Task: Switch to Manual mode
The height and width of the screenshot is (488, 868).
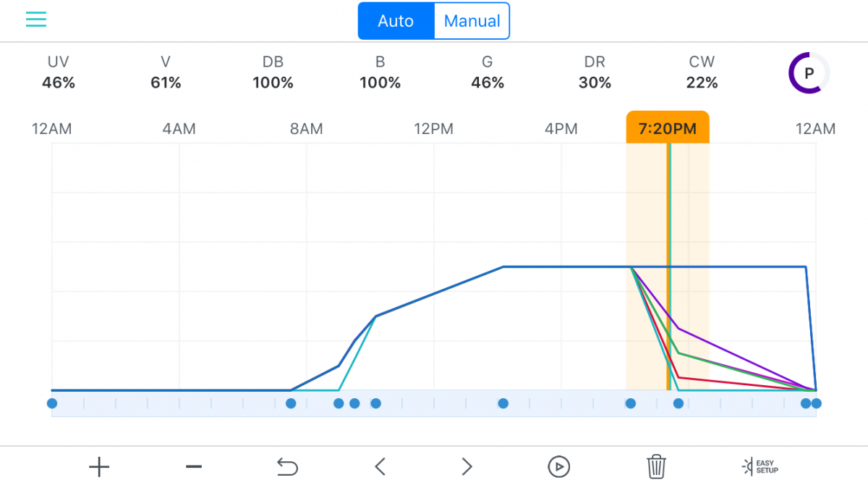Action: point(472,21)
